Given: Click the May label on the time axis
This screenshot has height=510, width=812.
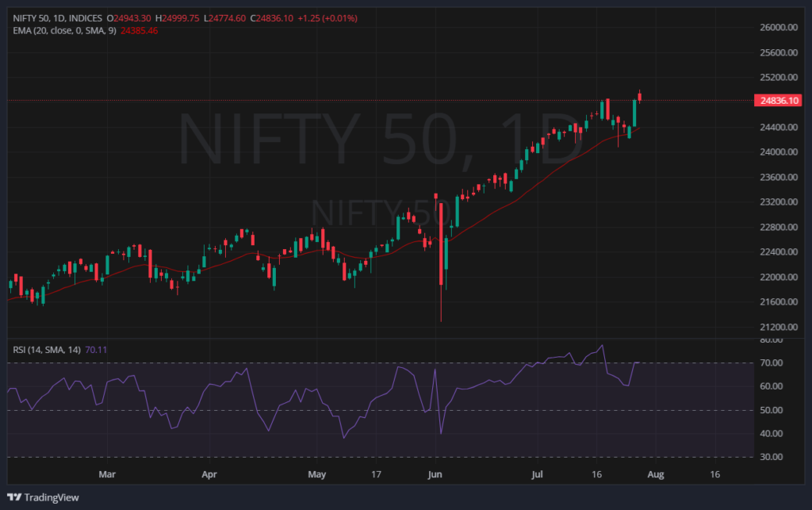Looking at the screenshot, I should 317,474.
